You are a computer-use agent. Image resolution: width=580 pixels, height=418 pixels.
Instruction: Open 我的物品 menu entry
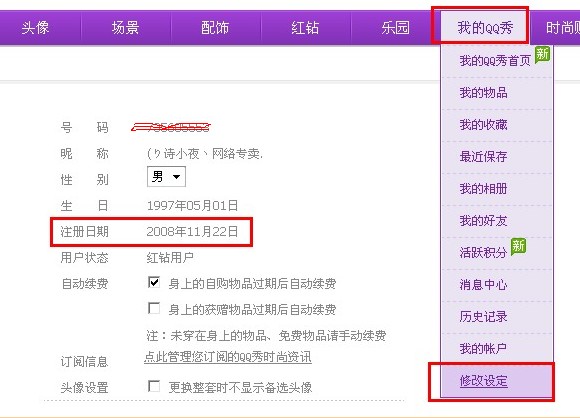483,92
